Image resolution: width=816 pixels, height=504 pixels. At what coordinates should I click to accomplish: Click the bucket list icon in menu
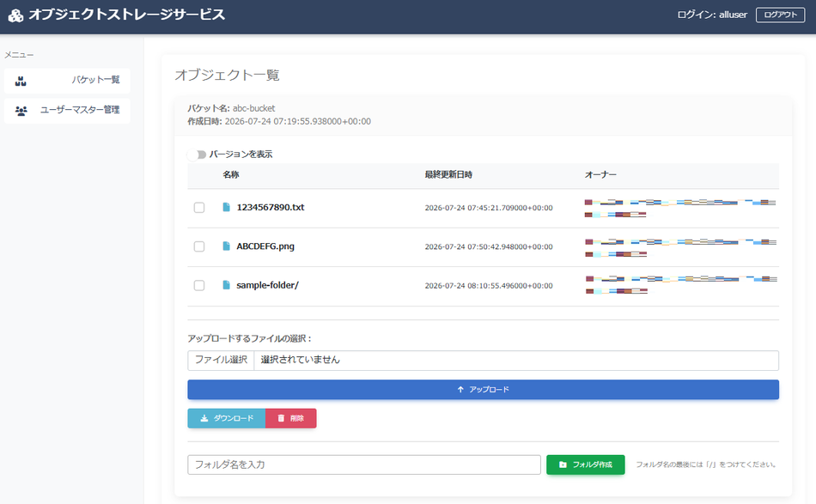pos(21,81)
